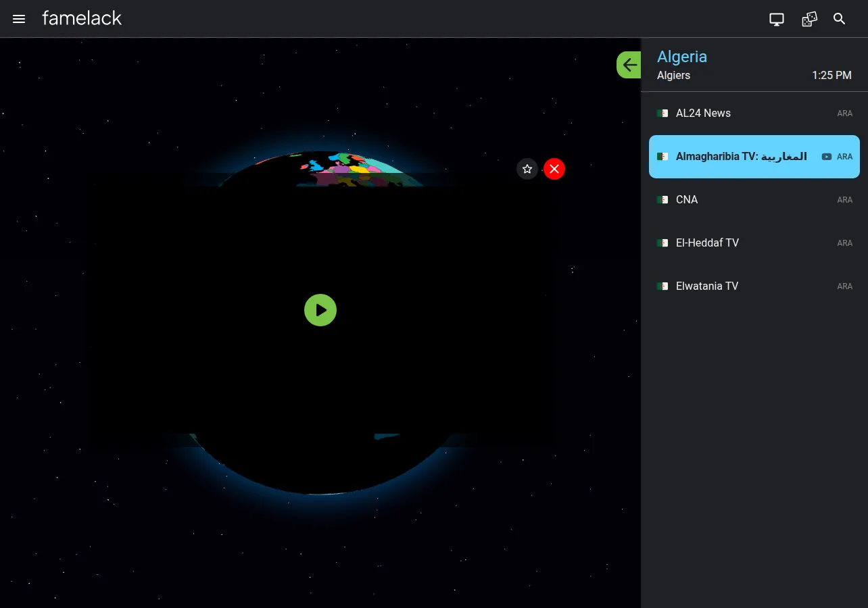
Task: Open the search magnifier icon
Action: tap(840, 19)
